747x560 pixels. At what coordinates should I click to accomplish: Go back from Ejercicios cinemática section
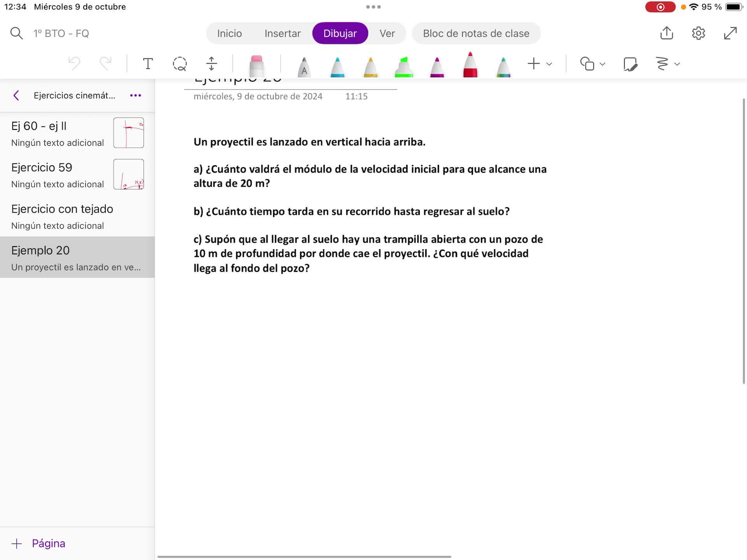16,96
